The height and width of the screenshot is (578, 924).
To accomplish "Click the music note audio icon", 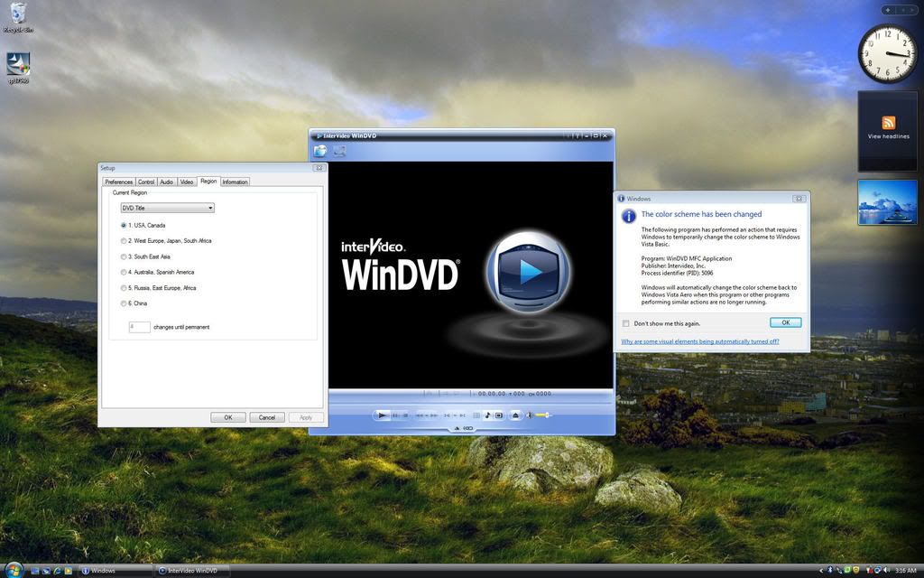I will (487, 415).
